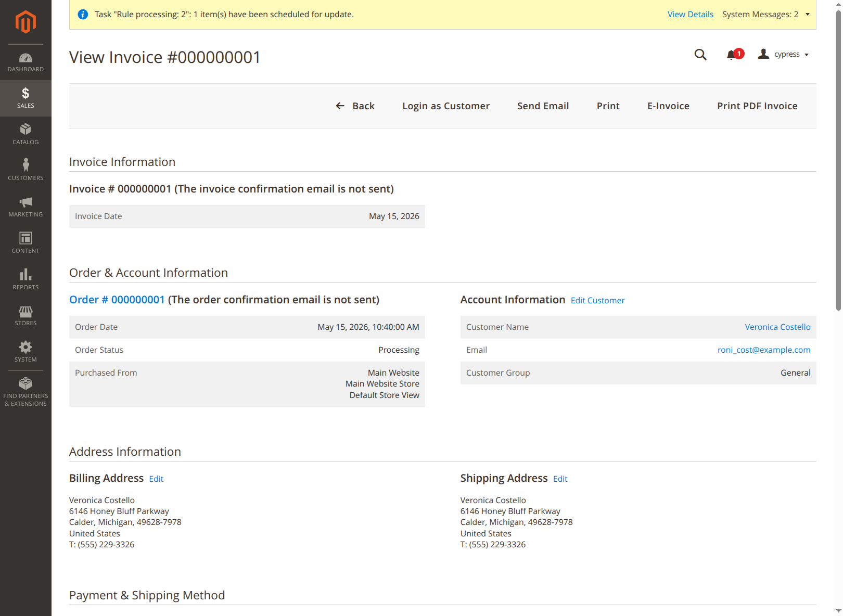Click the Default Store View text
This screenshot has height=616, width=843.
(384, 395)
